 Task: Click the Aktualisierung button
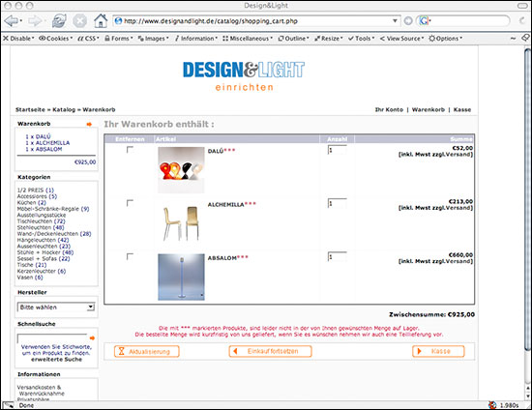click(147, 351)
